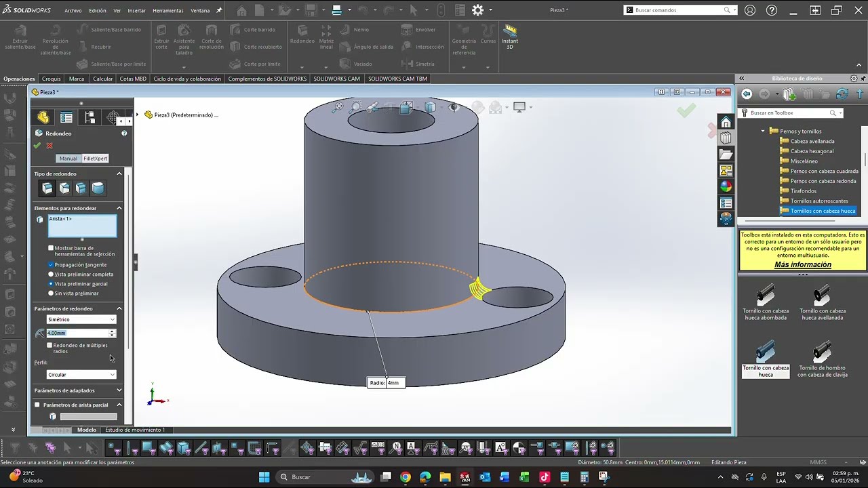The height and width of the screenshot is (488, 868).
Task: Click the radius value input field
Action: click(x=77, y=333)
